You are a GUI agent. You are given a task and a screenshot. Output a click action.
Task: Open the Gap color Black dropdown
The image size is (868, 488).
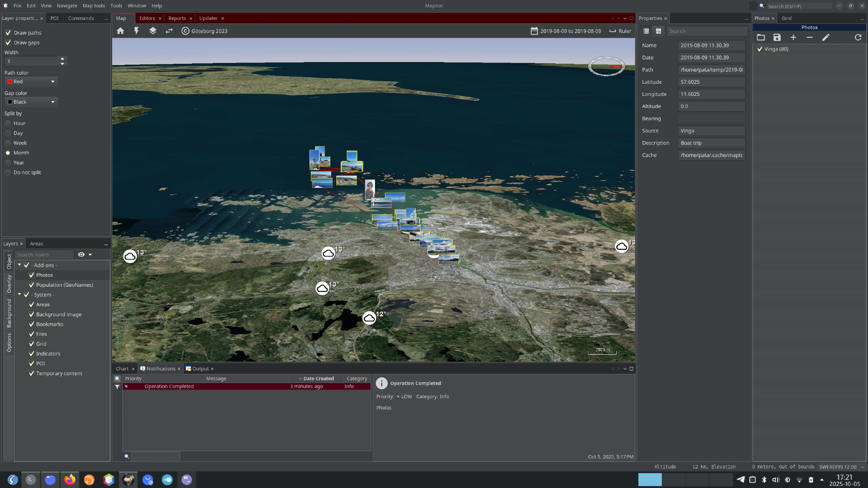(x=31, y=102)
